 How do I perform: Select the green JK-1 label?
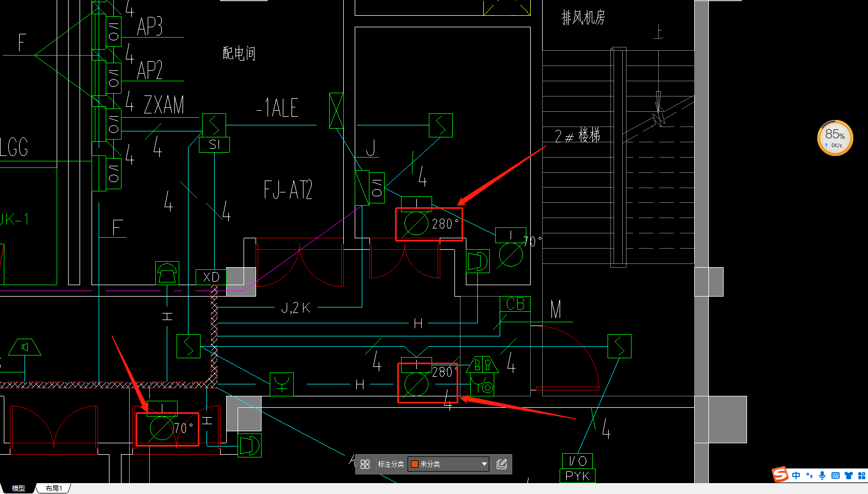[x=14, y=220]
